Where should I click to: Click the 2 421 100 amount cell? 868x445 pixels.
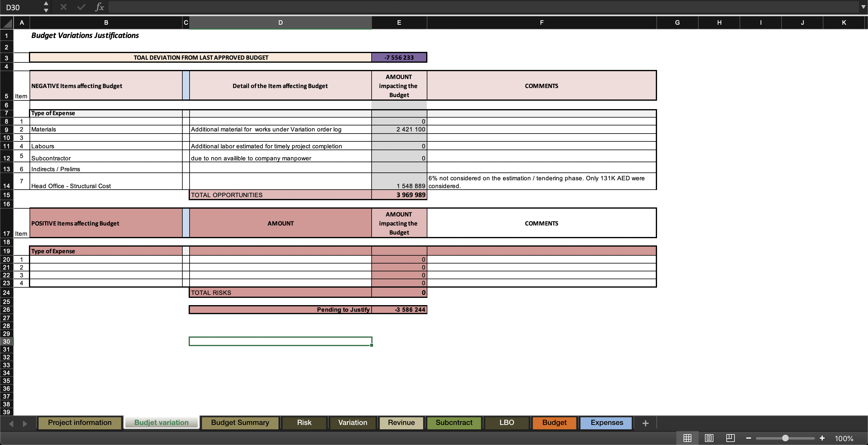click(x=399, y=129)
